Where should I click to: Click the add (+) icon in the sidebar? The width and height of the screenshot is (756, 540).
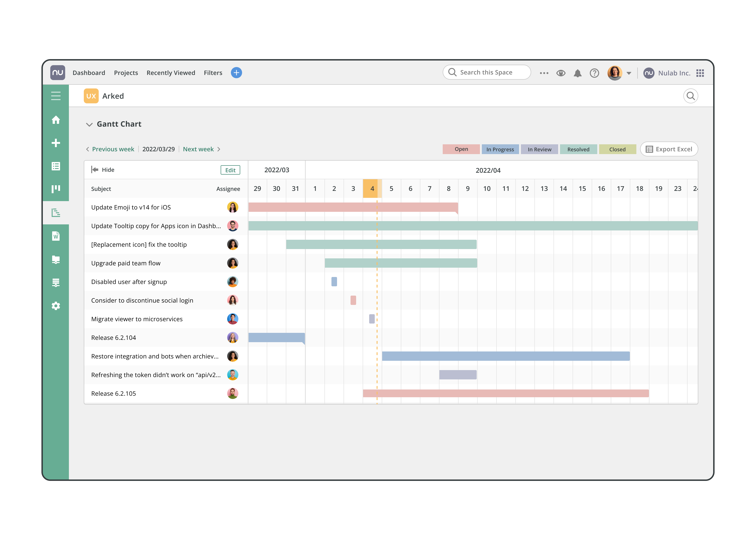click(x=56, y=143)
